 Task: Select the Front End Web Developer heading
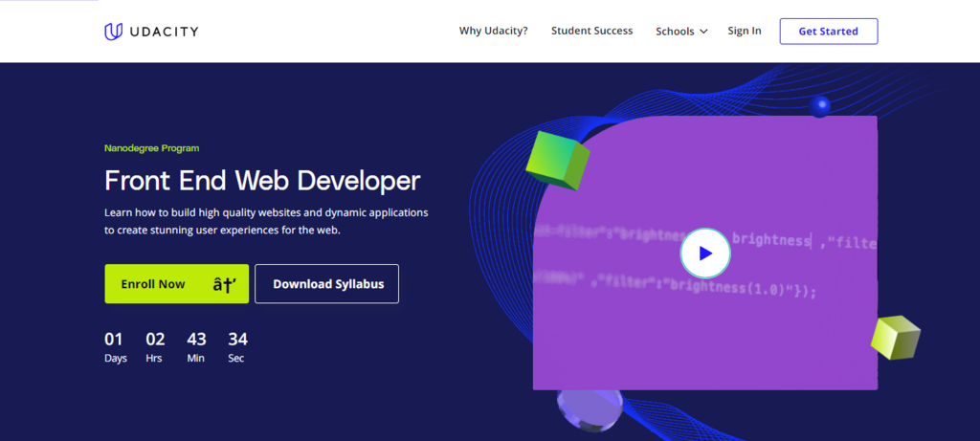click(x=262, y=180)
